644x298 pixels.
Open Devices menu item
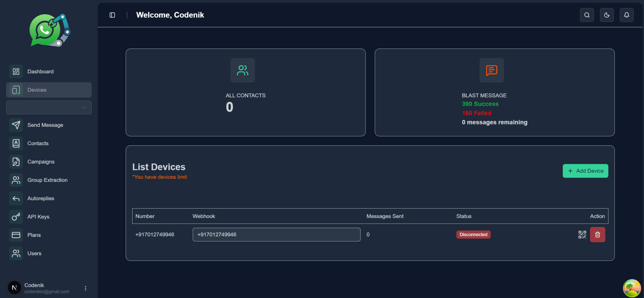click(49, 90)
